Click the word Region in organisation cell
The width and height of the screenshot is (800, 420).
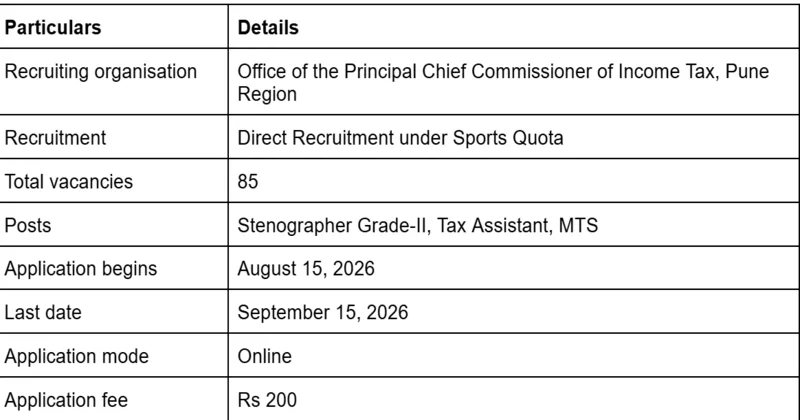(x=267, y=94)
